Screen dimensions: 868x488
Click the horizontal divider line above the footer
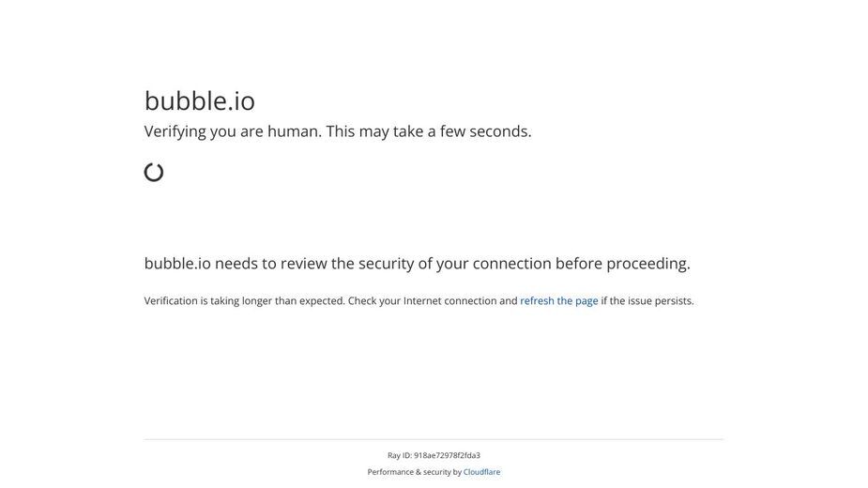pyautogui.click(x=434, y=439)
